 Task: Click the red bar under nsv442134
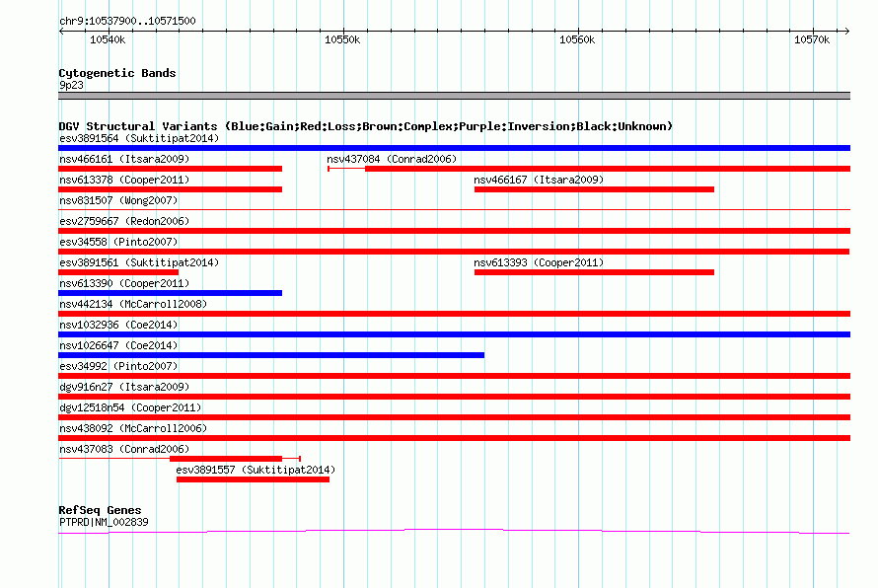[454, 314]
